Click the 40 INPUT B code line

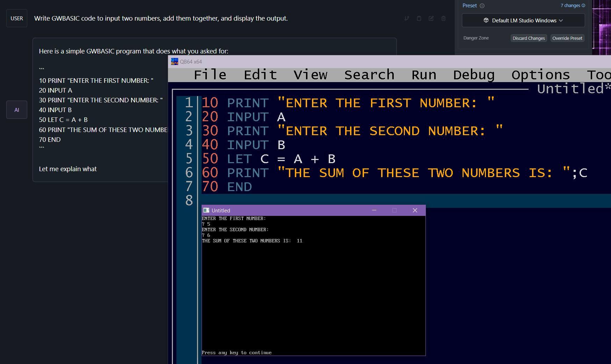244,145
